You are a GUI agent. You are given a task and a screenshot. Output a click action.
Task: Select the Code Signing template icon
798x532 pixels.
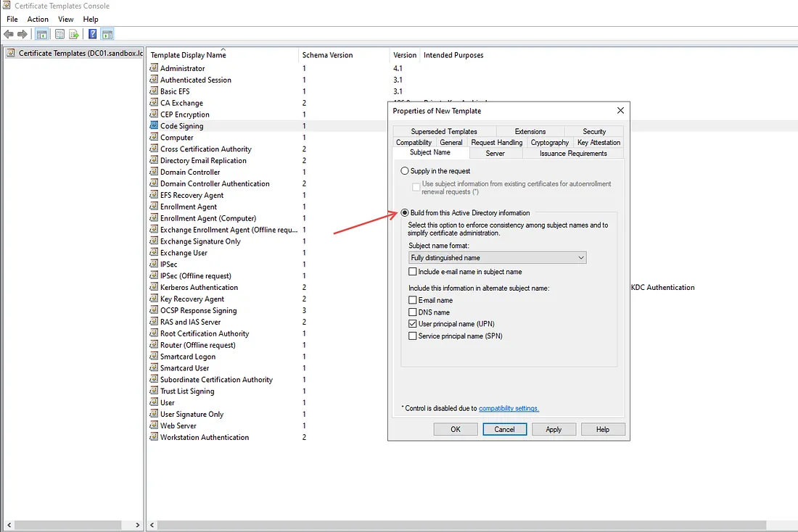pos(154,125)
